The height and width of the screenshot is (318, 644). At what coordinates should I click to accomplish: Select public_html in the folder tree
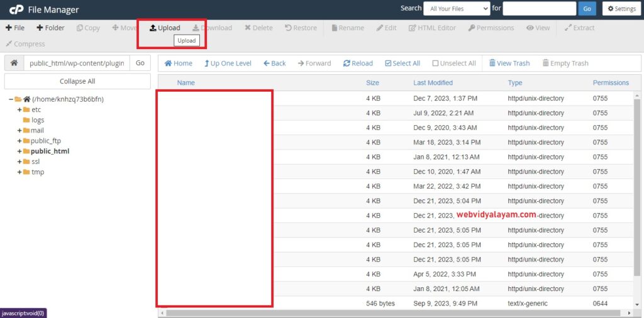[x=50, y=151]
